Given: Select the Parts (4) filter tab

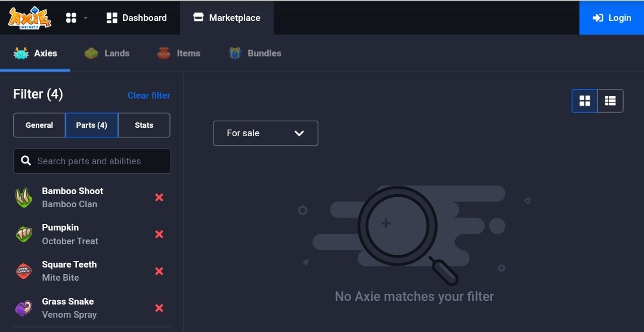Looking at the screenshot, I should (92, 125).
